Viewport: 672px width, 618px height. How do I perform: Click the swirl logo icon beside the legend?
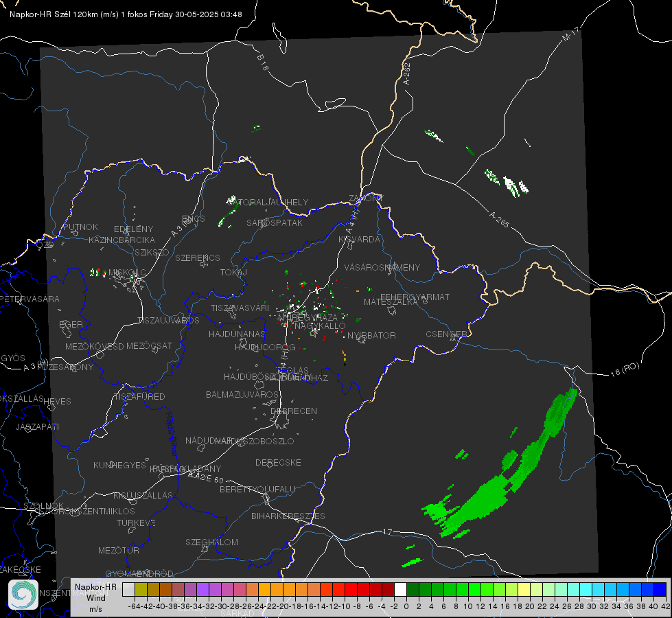pos(23,595)
